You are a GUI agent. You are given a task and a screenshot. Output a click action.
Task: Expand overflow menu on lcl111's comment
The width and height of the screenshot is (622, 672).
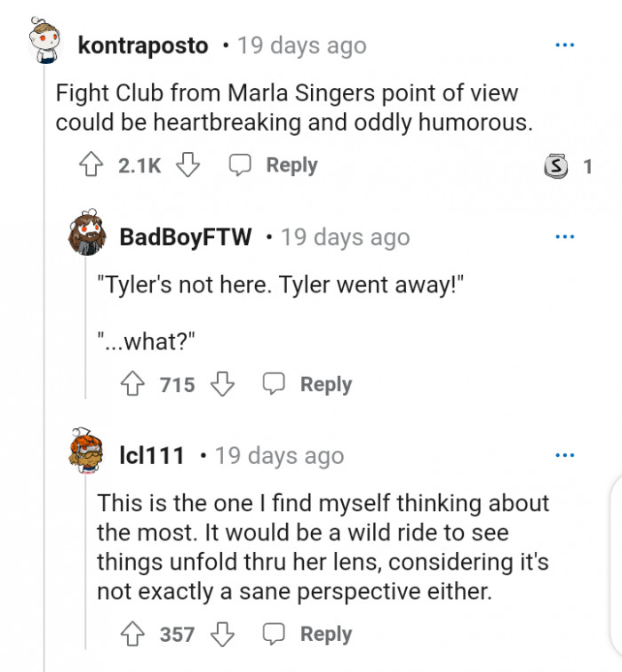coord(564,455)
